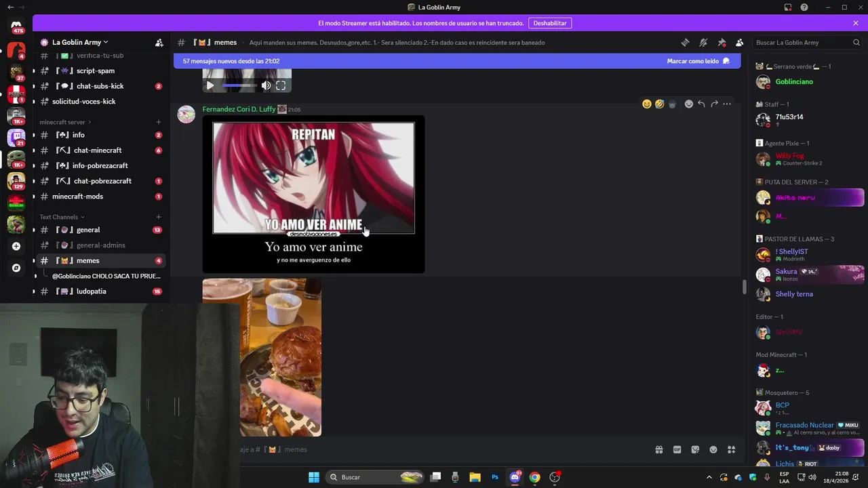
Task: Forward Fernandez Cori's message
Action: pyautogui.click(x=714, y=104)
